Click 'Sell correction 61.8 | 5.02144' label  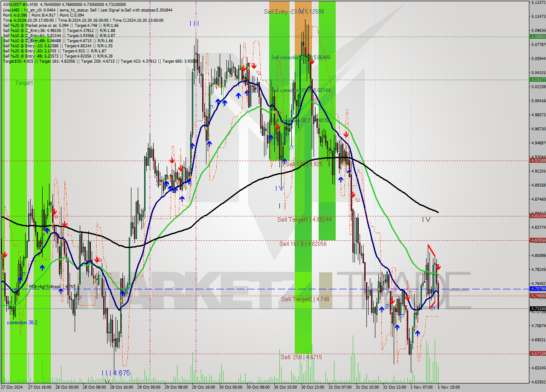301,90
